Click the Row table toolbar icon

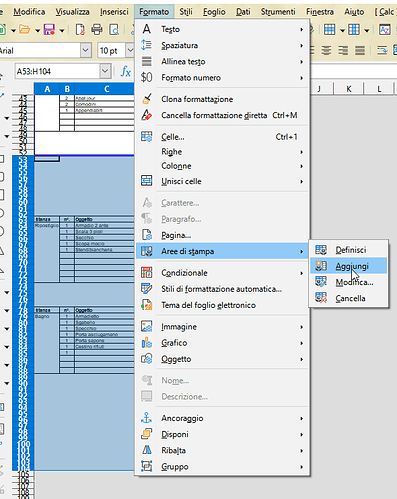point(330,30)
